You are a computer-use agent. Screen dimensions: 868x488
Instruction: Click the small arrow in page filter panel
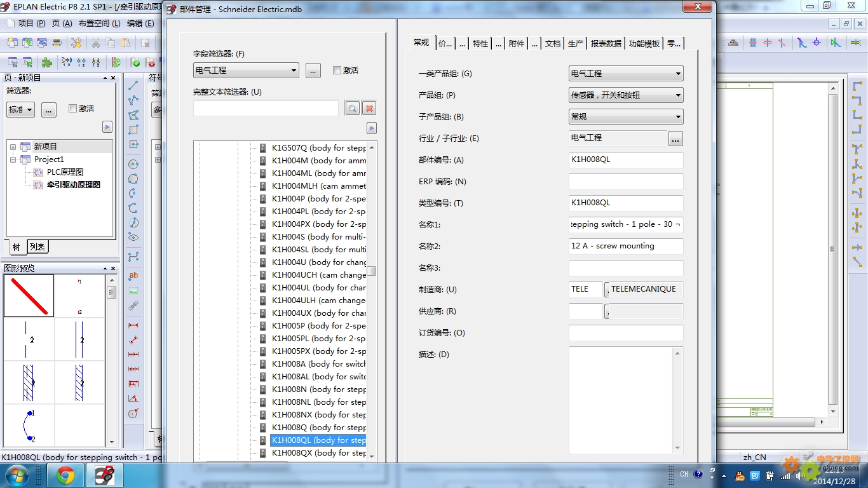click(107, 126)
